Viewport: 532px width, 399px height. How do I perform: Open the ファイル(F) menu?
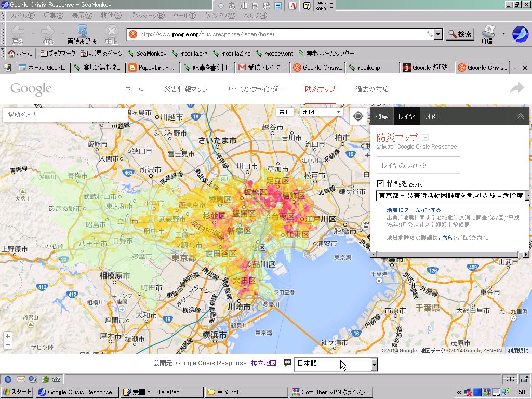pyautogui.click(x=22, y=16)
